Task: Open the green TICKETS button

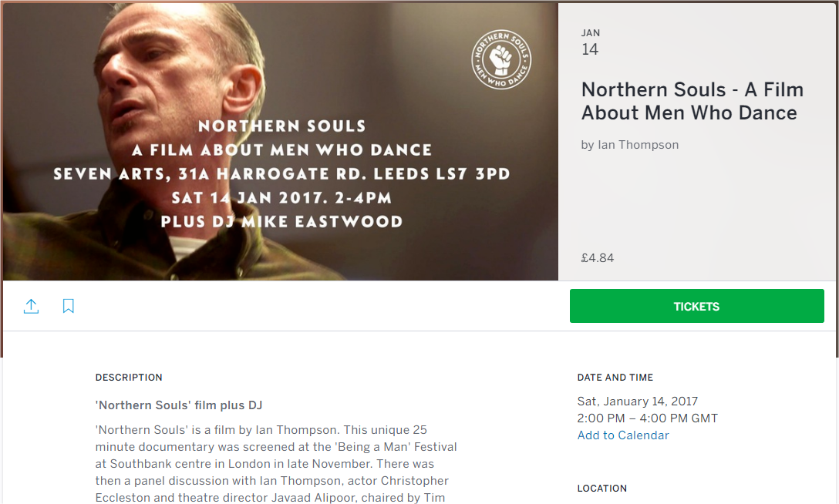Action: [696, 306]
